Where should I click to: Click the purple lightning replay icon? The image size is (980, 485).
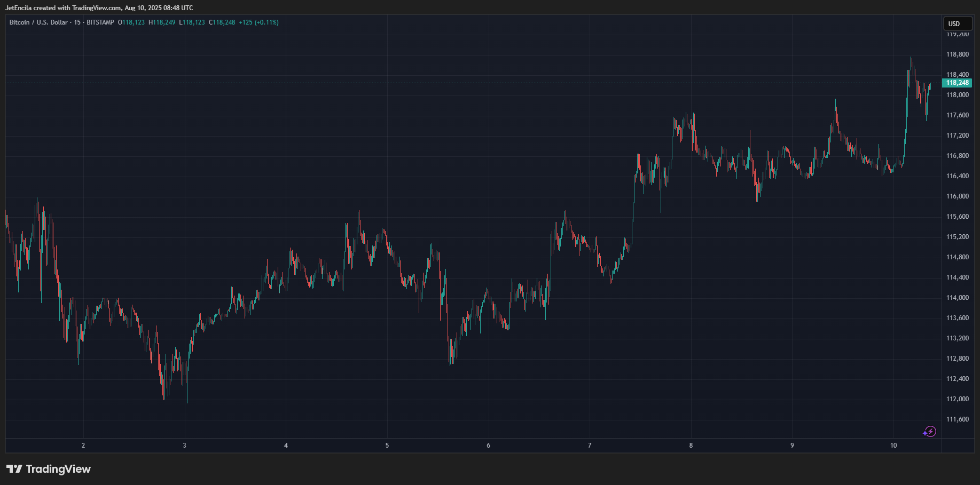click(x=930, y=432)
